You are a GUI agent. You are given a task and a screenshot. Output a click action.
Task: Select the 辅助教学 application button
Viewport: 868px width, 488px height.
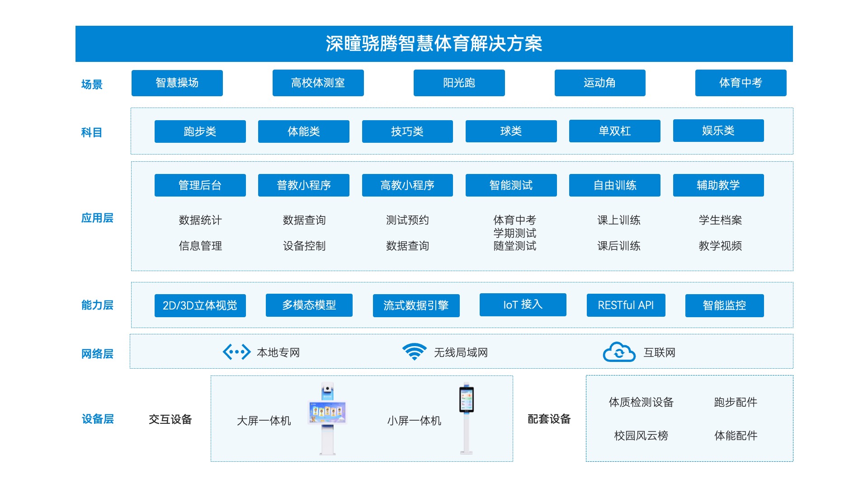(718, 185)
